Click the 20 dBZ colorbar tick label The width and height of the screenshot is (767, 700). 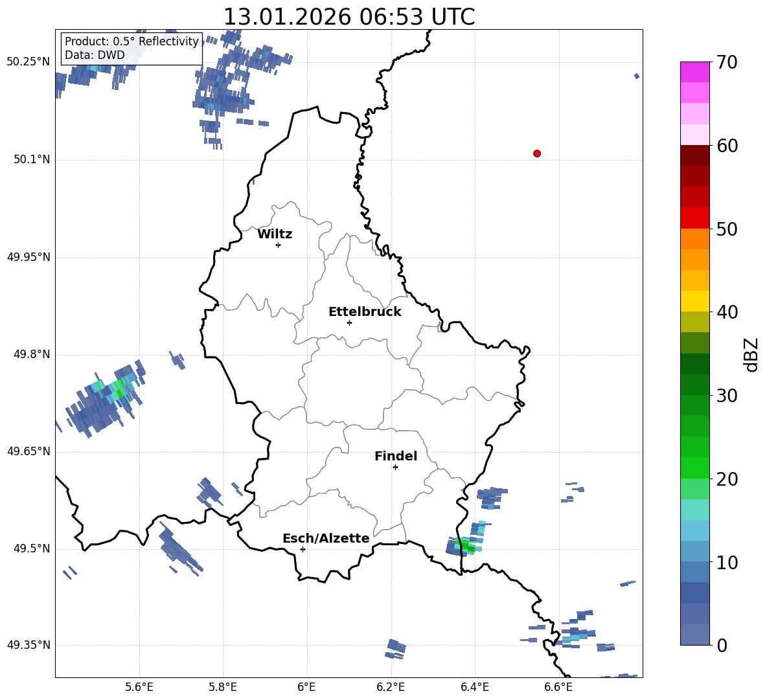point(726,479)
